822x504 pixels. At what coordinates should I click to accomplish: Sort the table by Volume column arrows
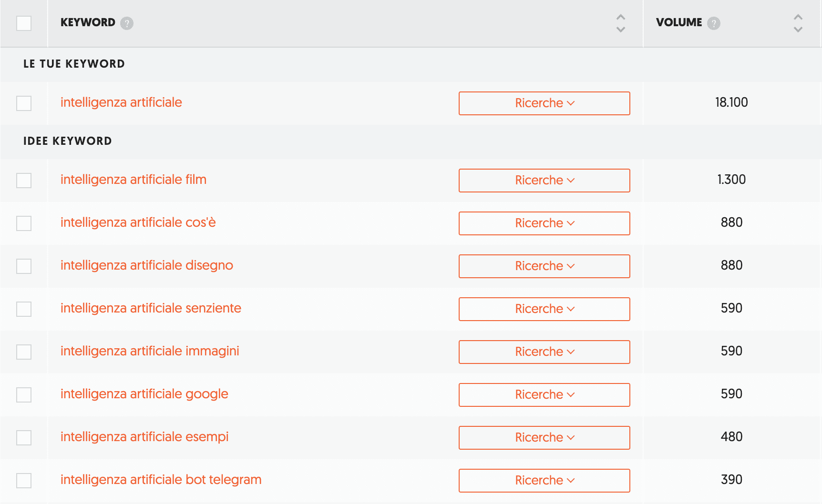click(x=798, y=23)
